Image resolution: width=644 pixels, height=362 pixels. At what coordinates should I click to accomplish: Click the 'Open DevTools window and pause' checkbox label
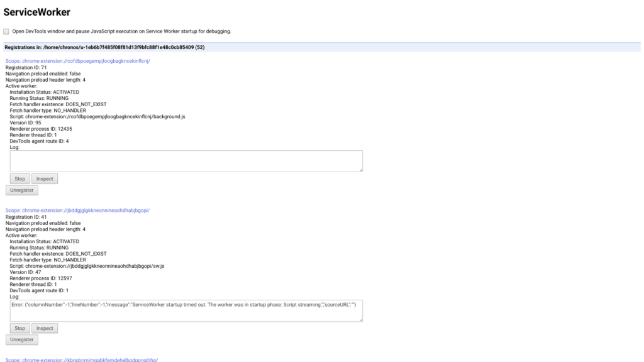pos(121,31)
